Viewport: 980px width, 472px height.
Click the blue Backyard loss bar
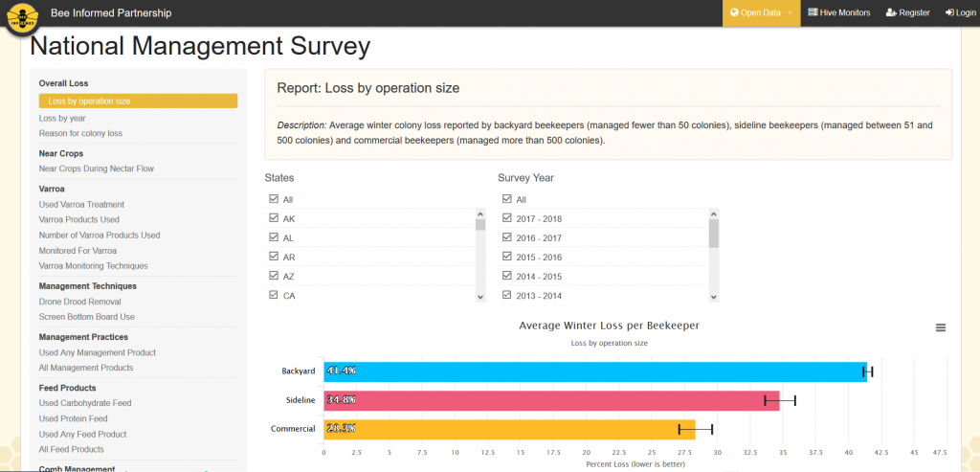pyautogui.click(x=593, y=371)
